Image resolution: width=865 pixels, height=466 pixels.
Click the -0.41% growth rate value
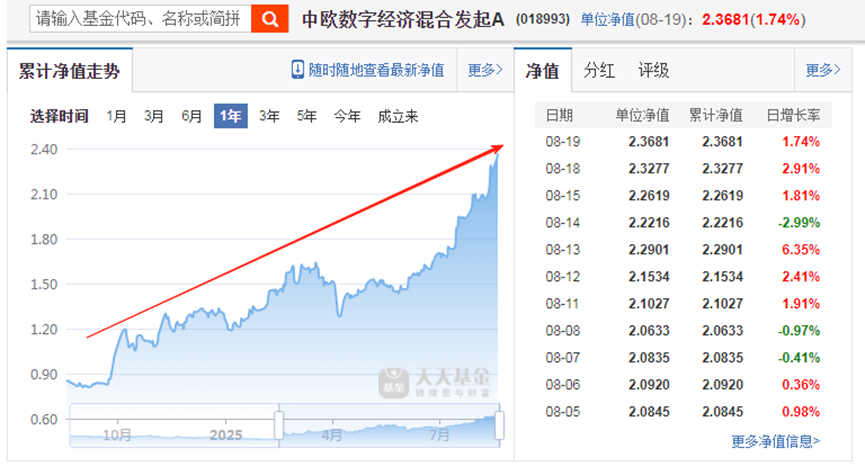coord(799,358)
